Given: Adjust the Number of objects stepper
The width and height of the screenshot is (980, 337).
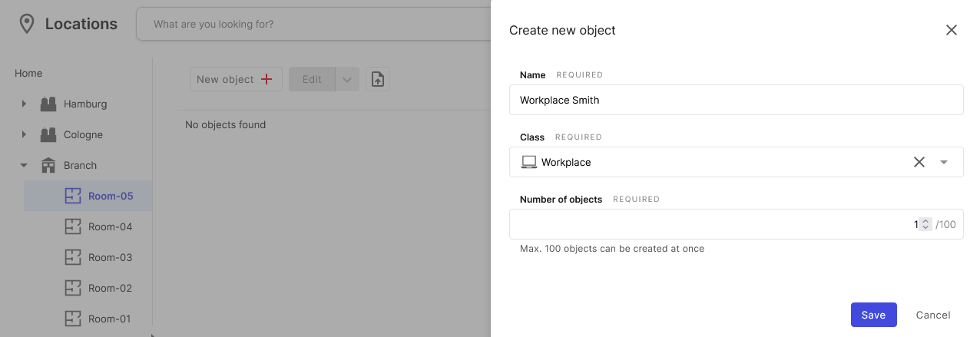Looking at the screenshot, I should coord(925,224).
